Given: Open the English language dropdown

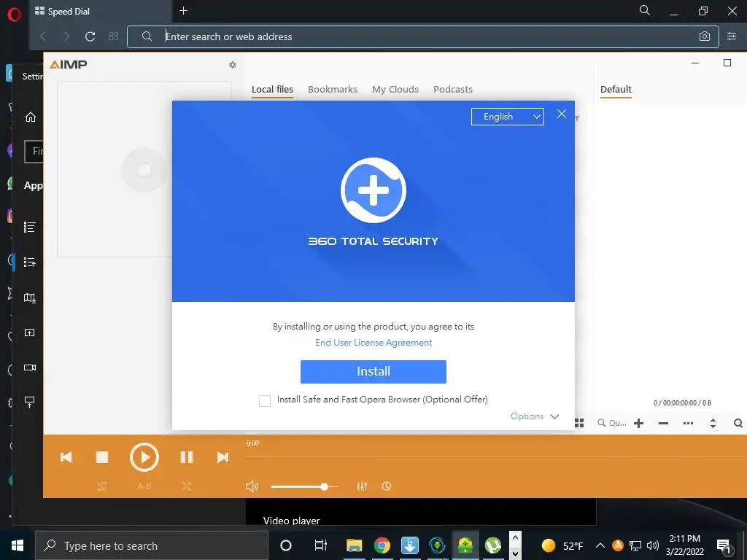Looking at the screenshot, I should pyautogui.click(x=508, y=117).
